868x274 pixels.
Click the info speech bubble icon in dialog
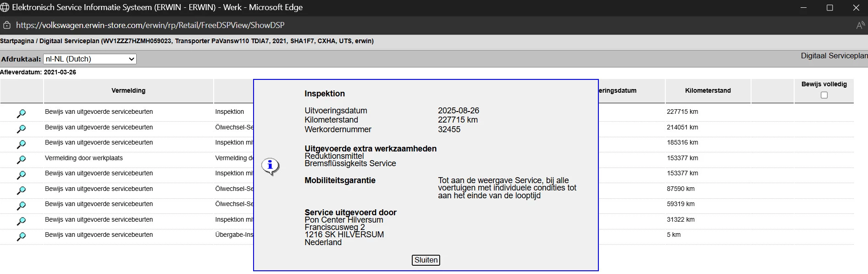(270, 166)
